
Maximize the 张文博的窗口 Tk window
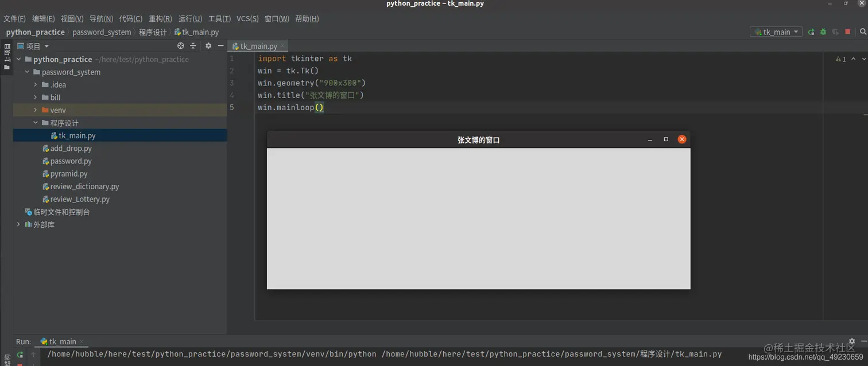[666, 139]
